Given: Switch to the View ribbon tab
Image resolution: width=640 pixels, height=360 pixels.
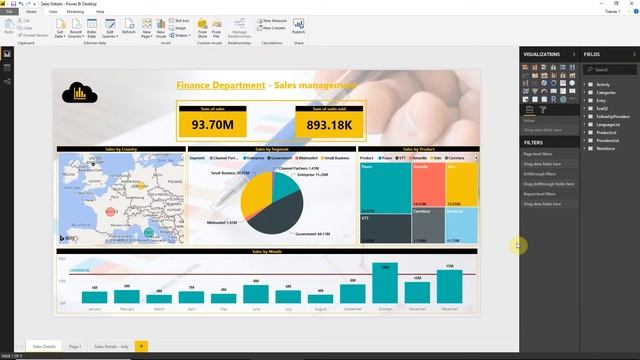Looking at the screenshot, I should coord(53,12).
